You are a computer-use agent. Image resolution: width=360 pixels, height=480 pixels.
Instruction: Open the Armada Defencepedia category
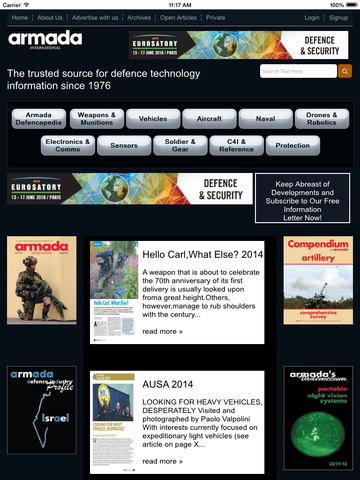(39, 119)
